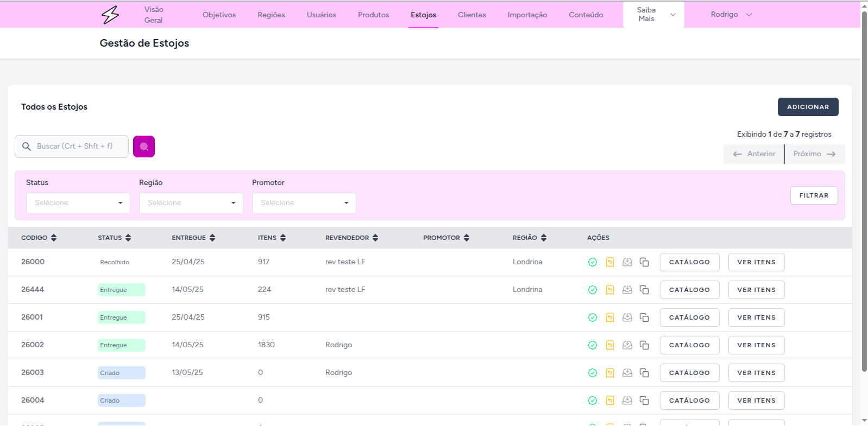This screenshot has width=868, height=426.
Task: Open the Promotor filter dropdown
Action: point(304,203)
